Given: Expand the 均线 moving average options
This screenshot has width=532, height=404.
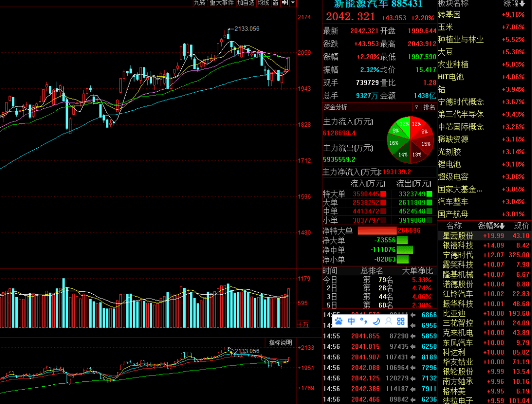Looking at the screenshot, I should pyautogui.click(x=264, y=3).
